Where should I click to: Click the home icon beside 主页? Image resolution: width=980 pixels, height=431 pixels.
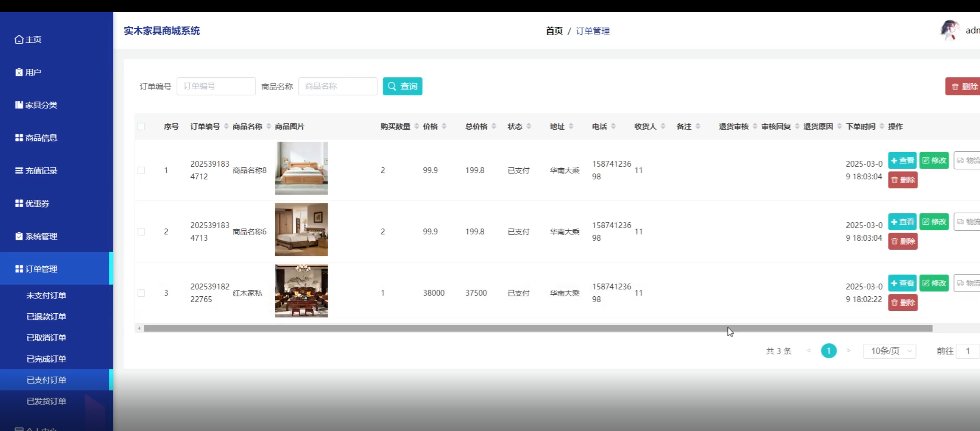tap(19, 40)
